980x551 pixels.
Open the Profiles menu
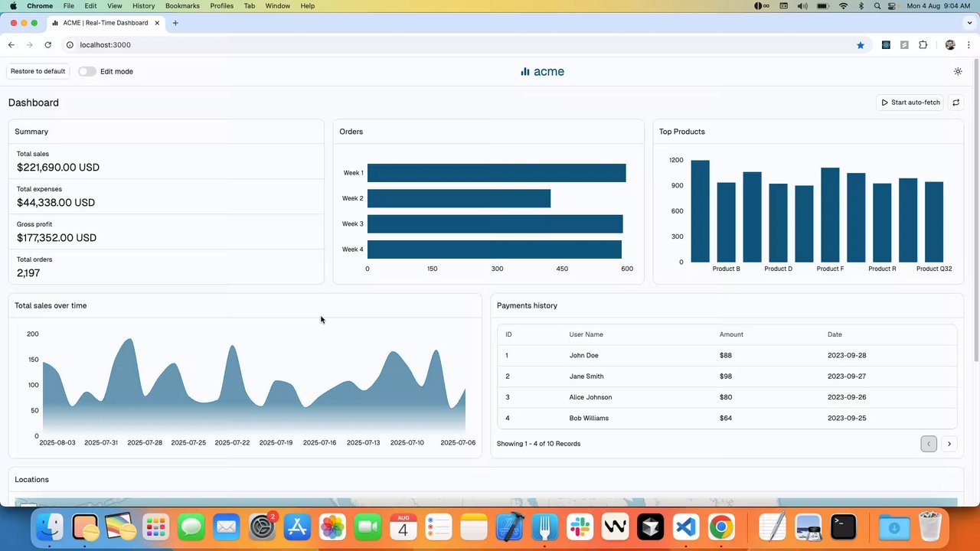(x=222, y=6)
